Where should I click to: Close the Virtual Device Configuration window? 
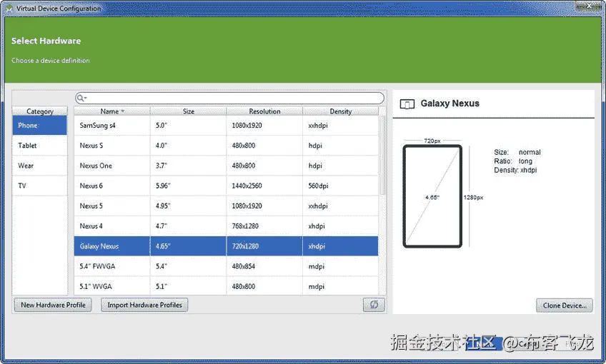(x=589, y=6)
